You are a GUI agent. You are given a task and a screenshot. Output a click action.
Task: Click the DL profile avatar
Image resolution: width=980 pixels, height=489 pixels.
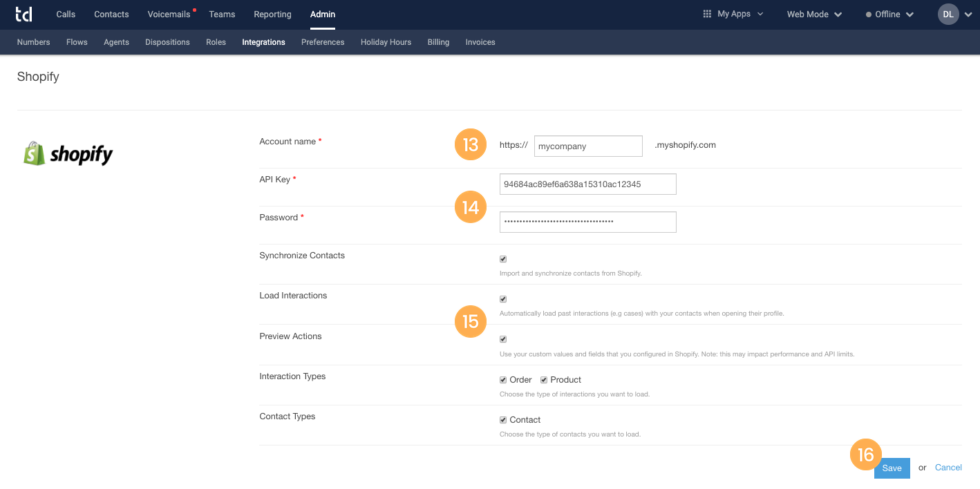(x=948, y=14)
